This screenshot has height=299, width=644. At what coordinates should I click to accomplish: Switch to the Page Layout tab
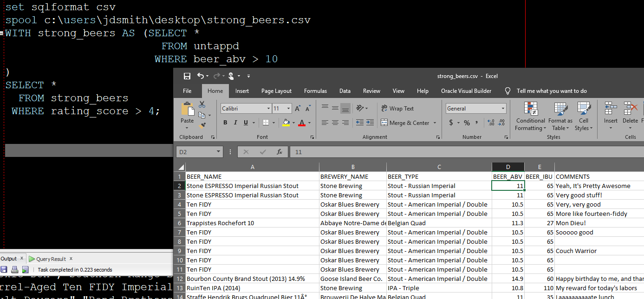click(x=276, y=91)
